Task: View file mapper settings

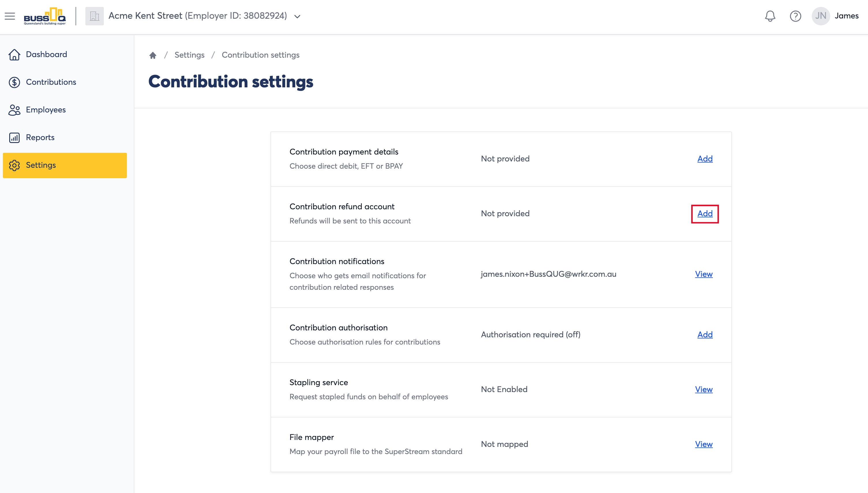Action: pyautogui.click(x=704, y=445)
